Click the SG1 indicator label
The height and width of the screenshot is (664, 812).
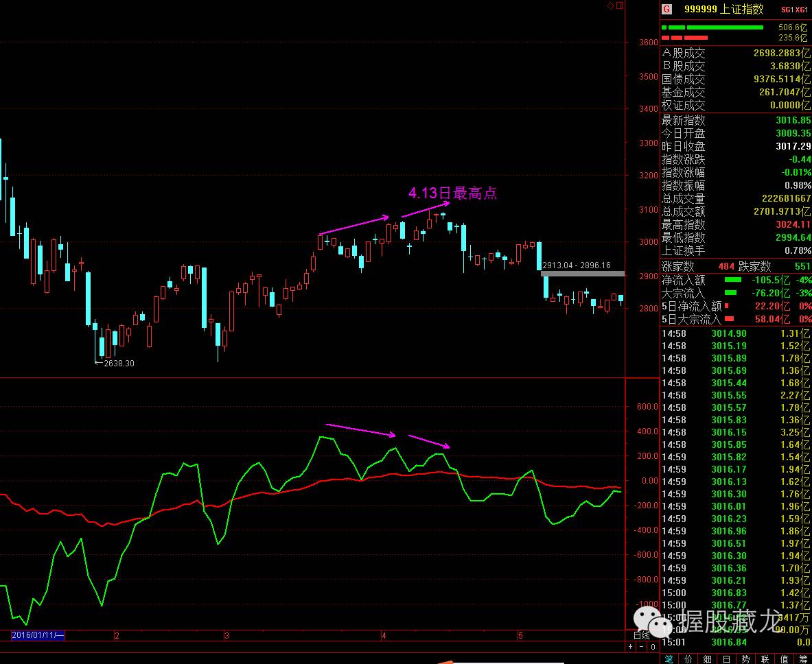(788, 10)
